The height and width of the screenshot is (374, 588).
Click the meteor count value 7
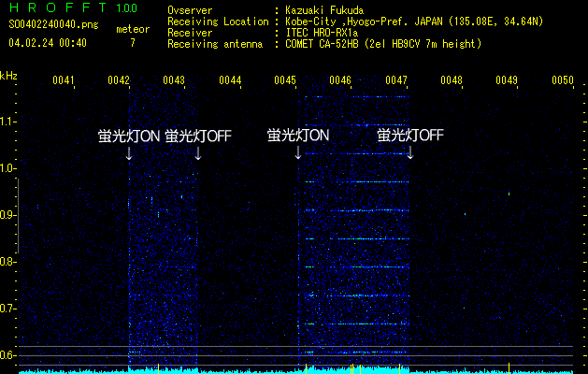coord(132,43)
